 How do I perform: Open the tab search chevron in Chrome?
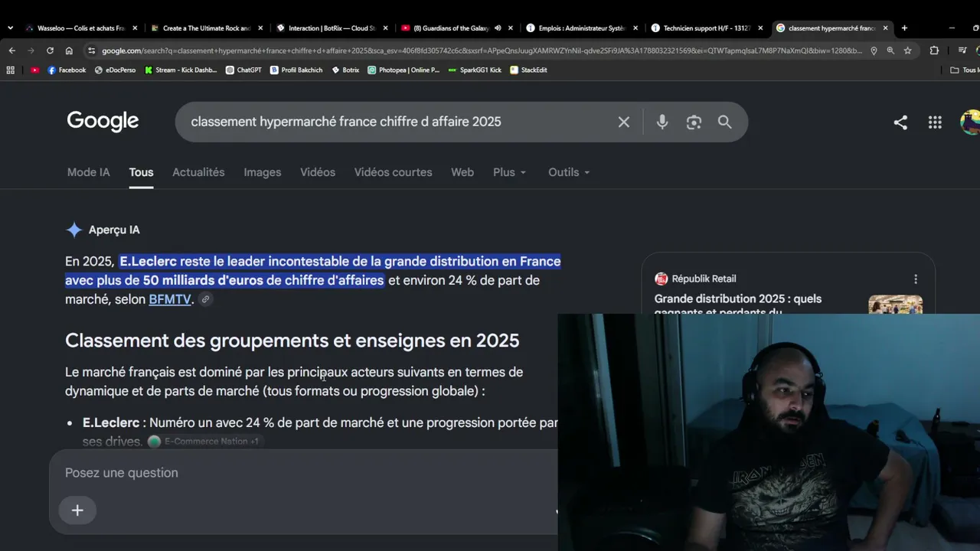pyautogui.click(x=10, y=28)
